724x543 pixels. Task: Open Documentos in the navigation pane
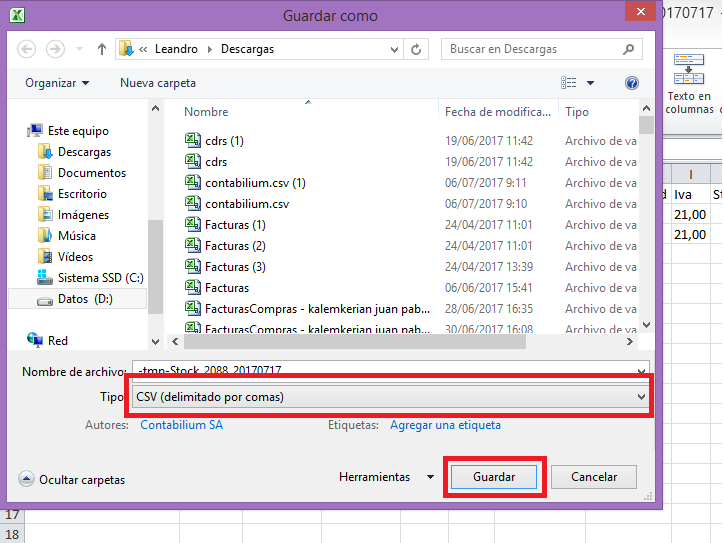(91, 173)
